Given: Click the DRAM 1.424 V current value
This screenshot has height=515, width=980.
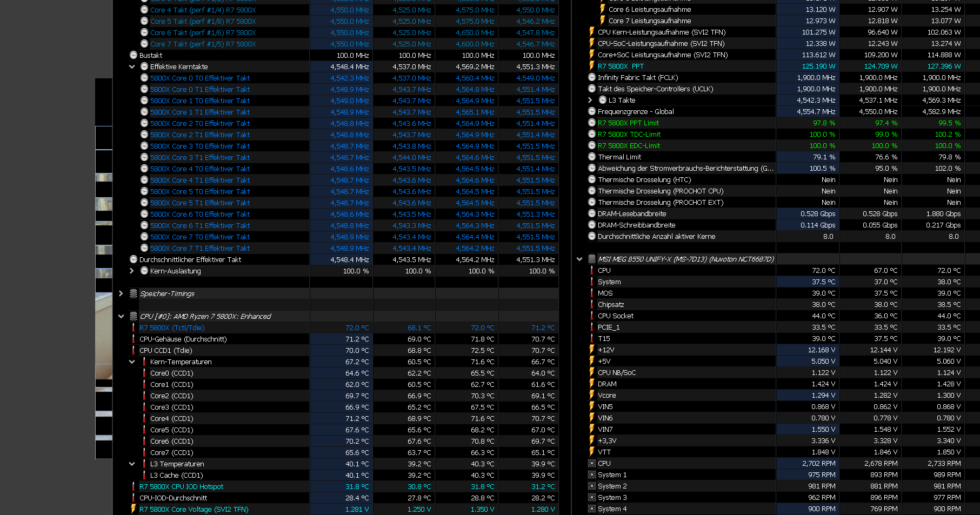Looking at the screenshot, I should [823, 384].
